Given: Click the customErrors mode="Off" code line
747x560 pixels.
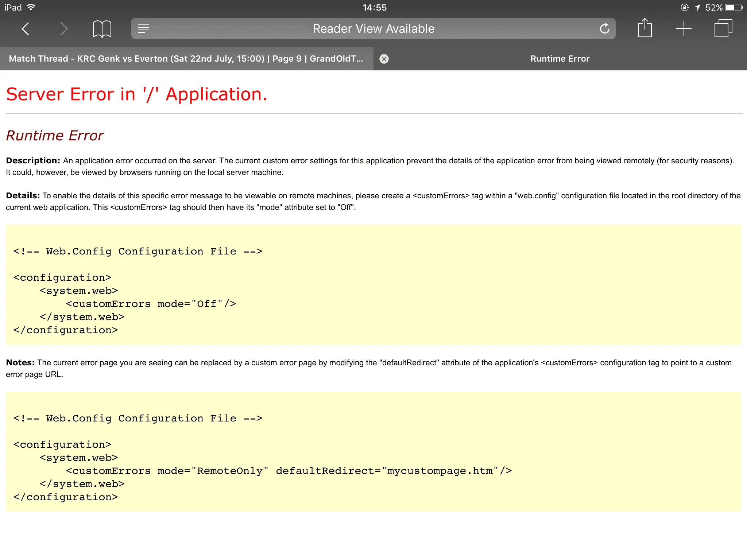Looking at the screenshot, I should point(151,304).
